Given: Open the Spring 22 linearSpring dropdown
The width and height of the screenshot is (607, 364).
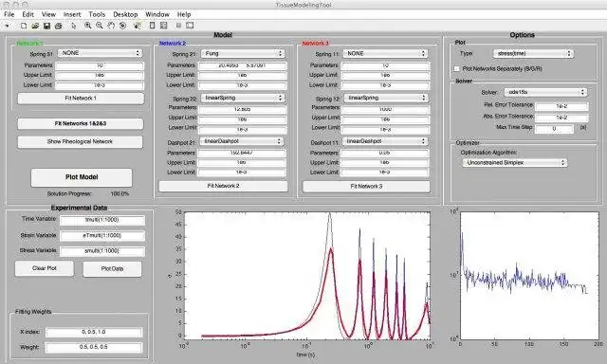Looking at the screenshot, I should click(243, 98).
